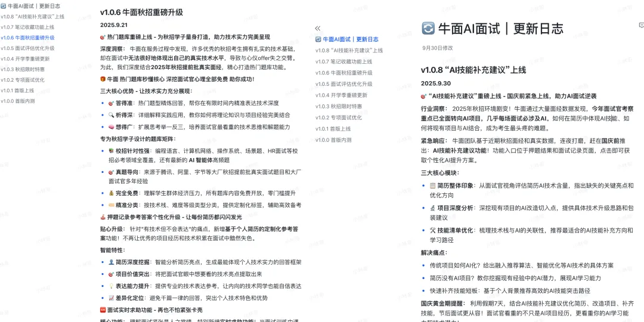Click the 想得广 bullet item

[x=199, y=128]
